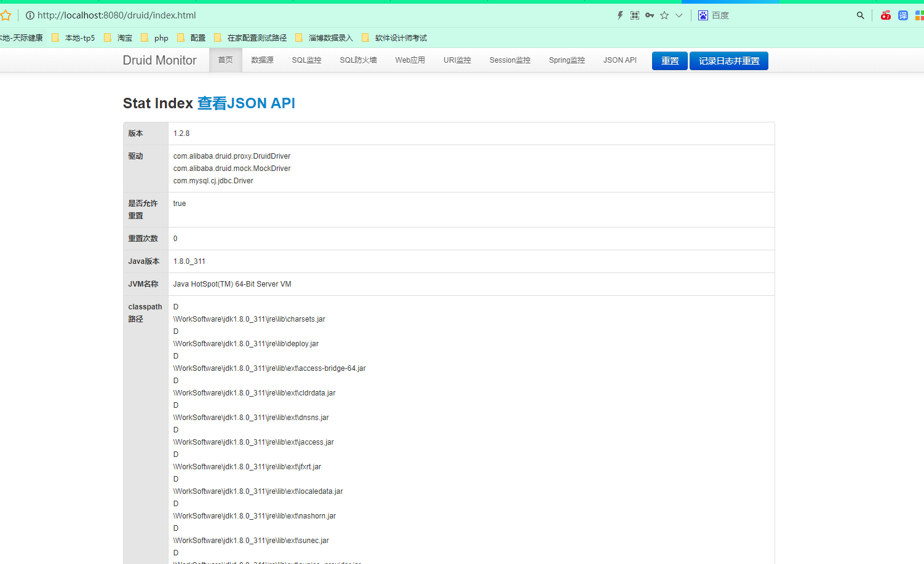Click the nashorn.jar classpath entry
924x564 pixels.
click(255, 516)
